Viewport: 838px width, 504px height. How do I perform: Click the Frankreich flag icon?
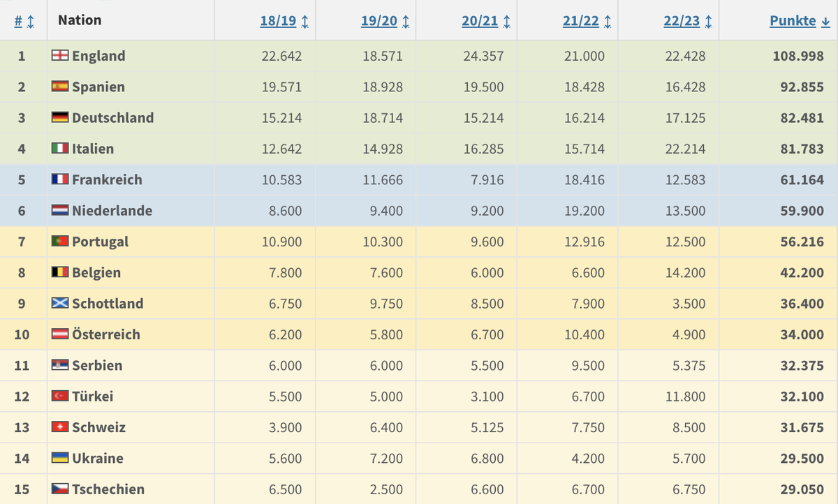60,179
